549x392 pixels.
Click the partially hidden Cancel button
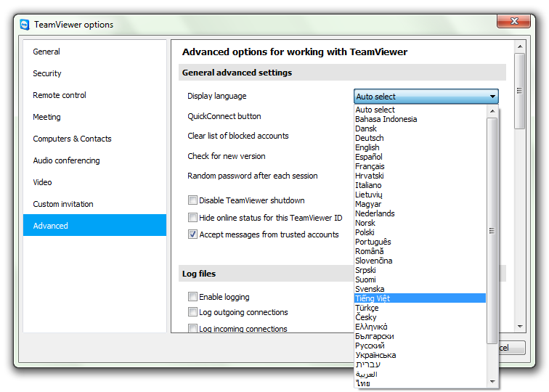point(512,348)
